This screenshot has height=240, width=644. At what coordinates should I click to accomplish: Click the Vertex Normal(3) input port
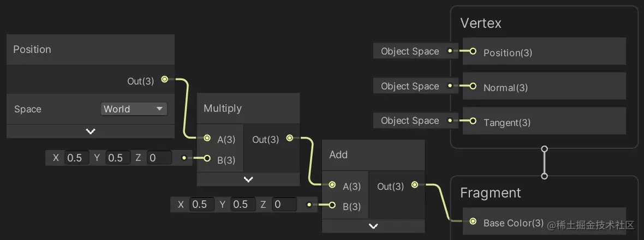coord(473,87)
